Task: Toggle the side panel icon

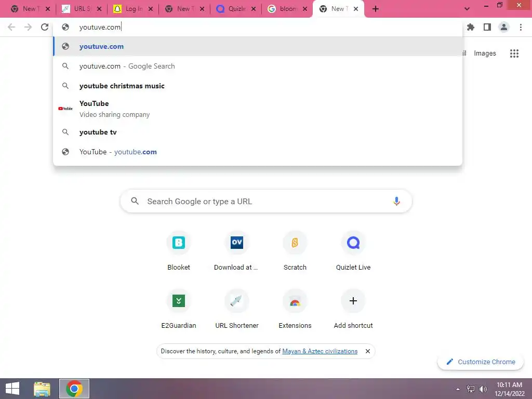Action: [487, 27]
